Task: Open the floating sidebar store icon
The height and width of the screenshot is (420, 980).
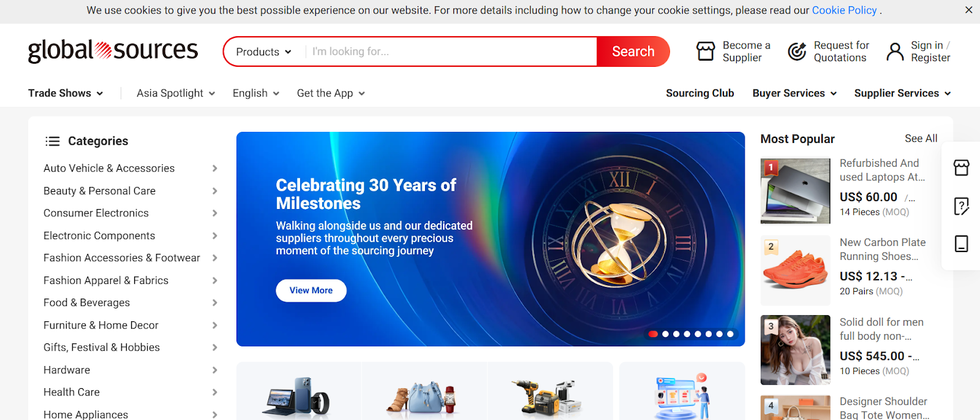Action: point(962,167)
